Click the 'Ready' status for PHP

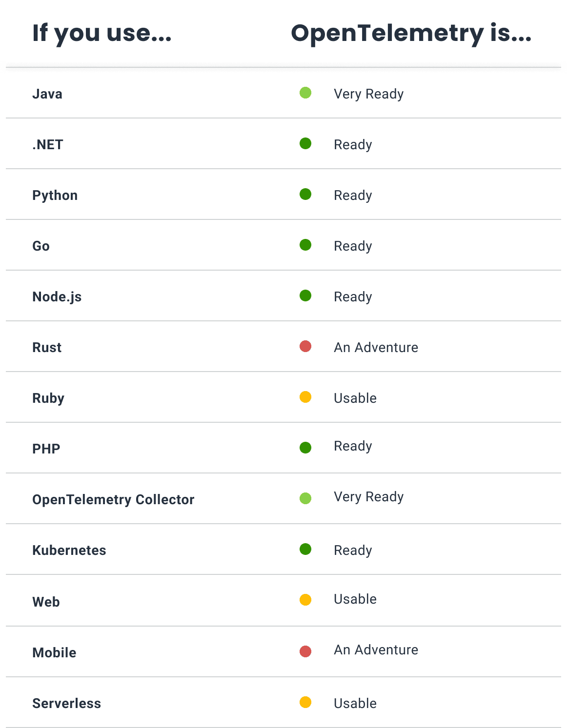click(x=353, y=446)
